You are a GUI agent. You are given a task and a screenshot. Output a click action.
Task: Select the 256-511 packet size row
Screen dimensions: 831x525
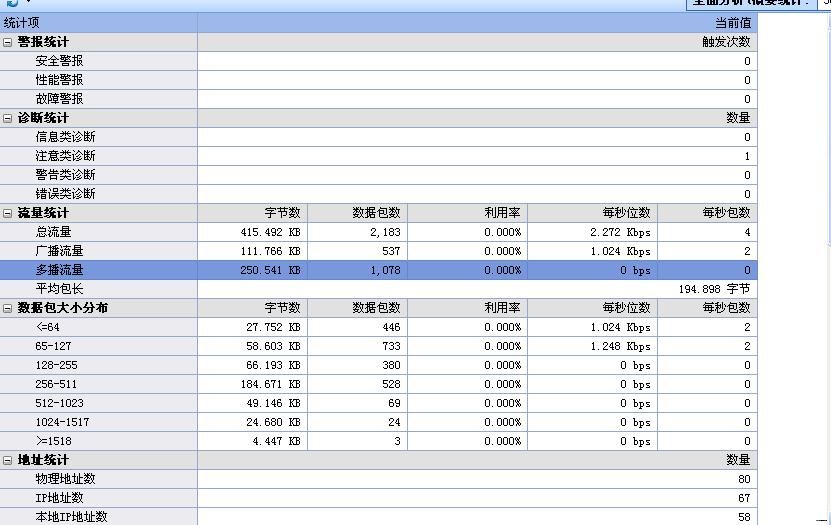click(x=56, y=384)
